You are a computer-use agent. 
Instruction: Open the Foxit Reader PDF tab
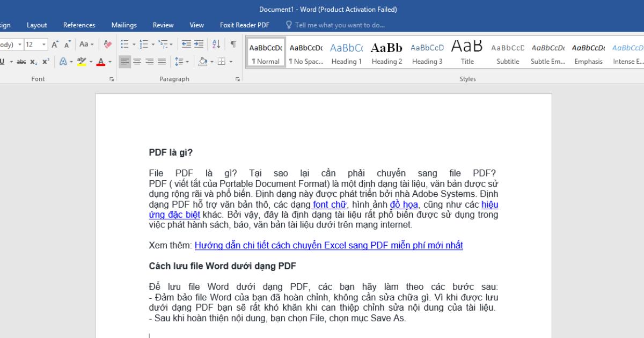244,25
